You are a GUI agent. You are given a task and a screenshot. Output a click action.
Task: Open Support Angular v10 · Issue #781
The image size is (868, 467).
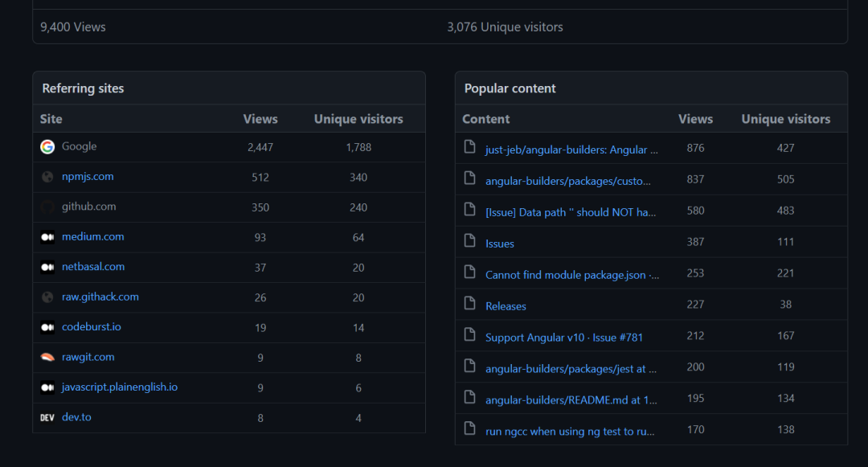point(564,338)
